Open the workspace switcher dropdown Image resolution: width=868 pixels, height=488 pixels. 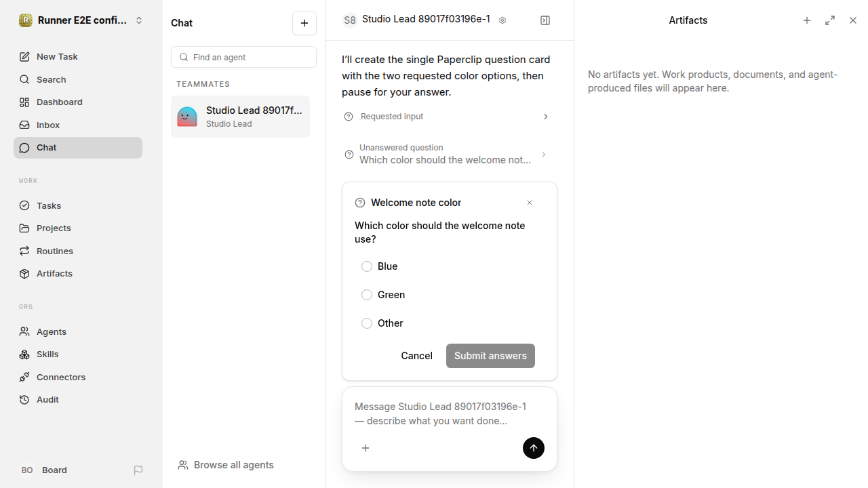81,20
